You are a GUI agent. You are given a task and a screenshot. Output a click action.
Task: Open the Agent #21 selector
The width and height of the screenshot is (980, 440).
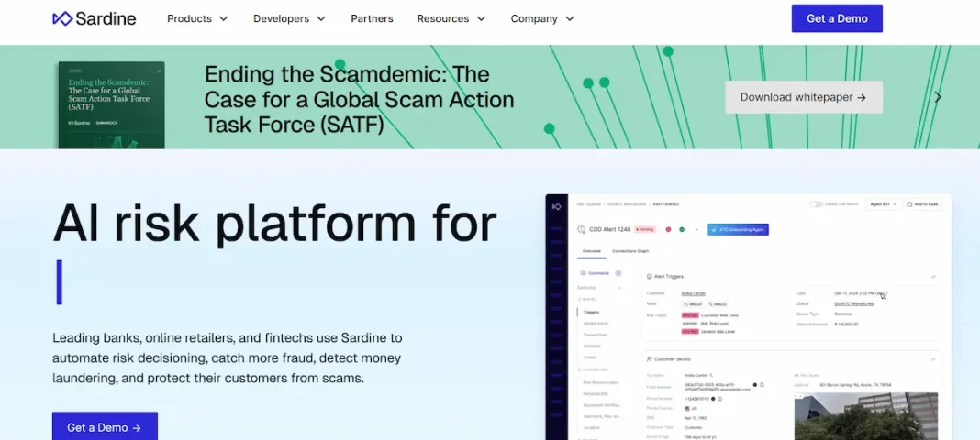coord(883,204)
